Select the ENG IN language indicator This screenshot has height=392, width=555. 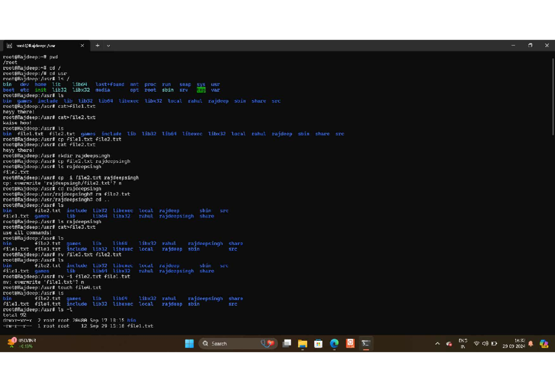tap(462, 343)
